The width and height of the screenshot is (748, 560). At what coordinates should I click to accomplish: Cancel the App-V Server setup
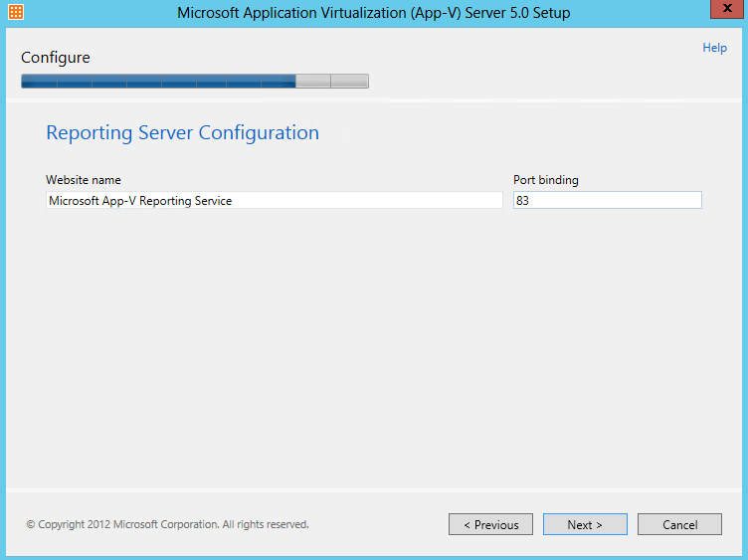(679, 524)
